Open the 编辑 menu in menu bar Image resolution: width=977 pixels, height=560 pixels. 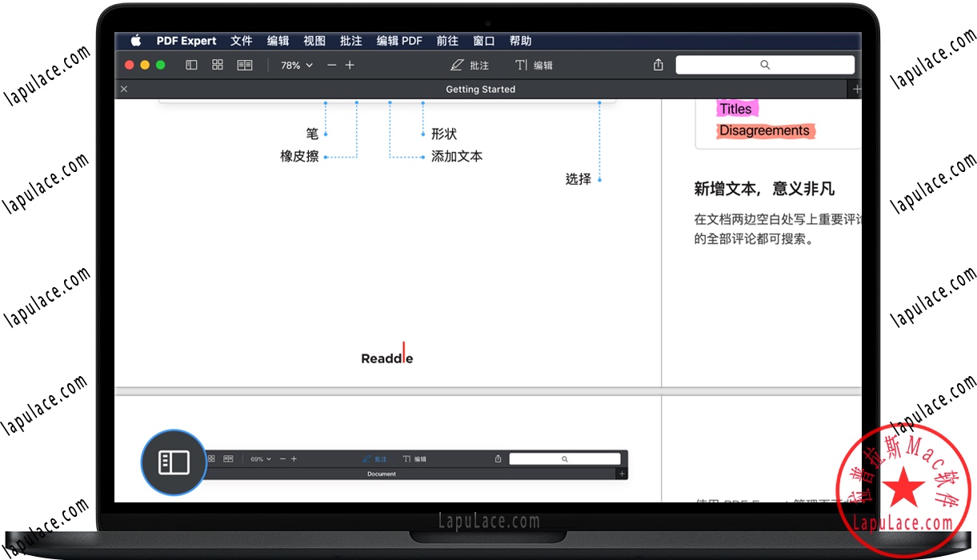(278, 41)
